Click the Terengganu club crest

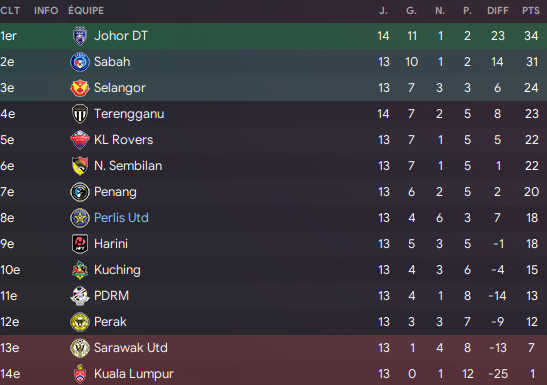pos(80,114)
